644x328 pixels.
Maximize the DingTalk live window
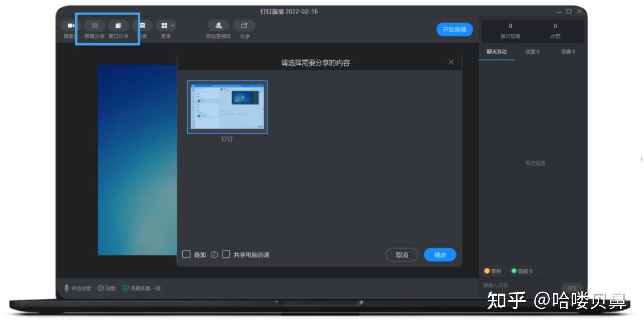(x=569, y=11)
